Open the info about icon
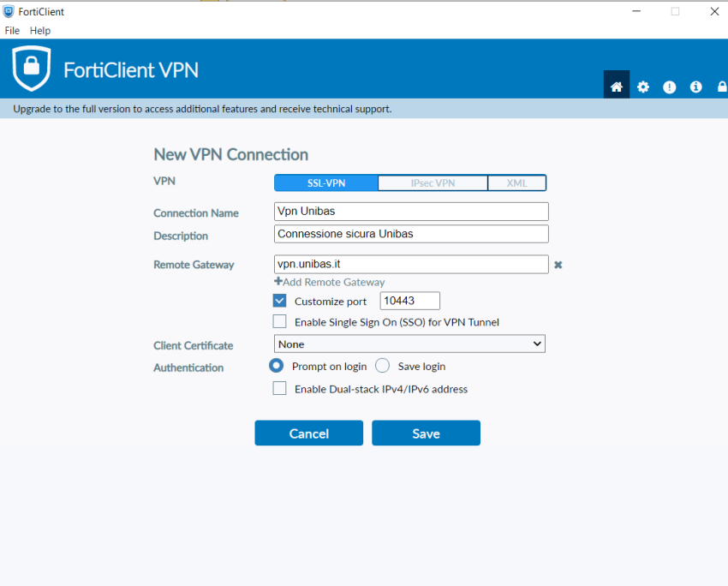Viewport: 728px width, 586px height. pos(695,87)
